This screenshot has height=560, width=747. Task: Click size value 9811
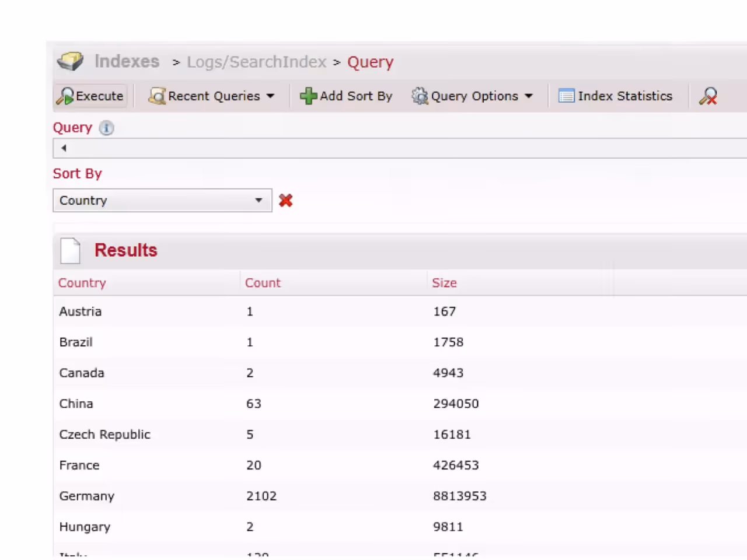click(448, 527)
